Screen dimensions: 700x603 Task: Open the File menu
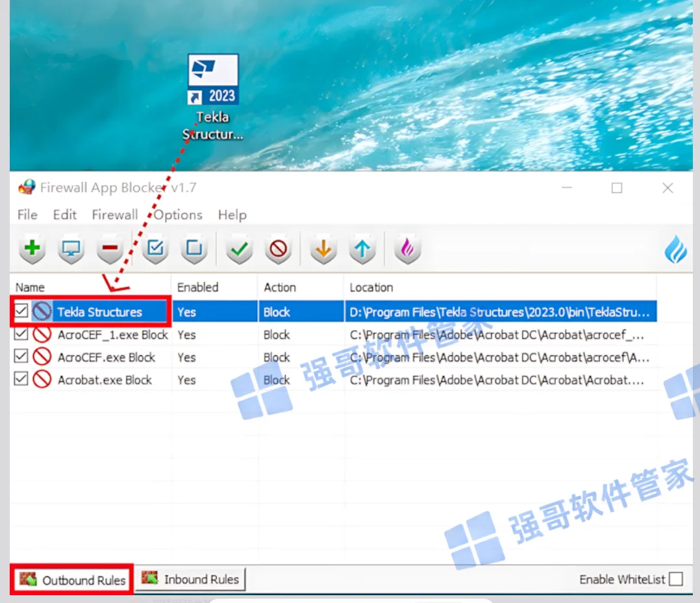[x=27, y=215]
